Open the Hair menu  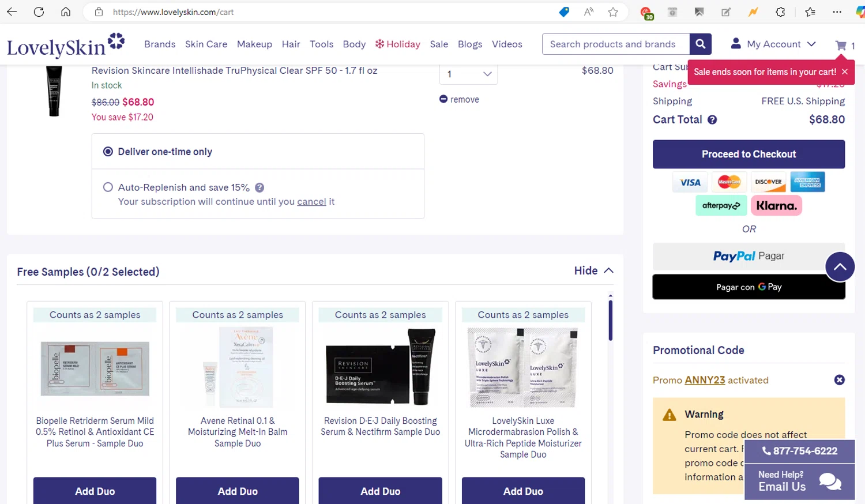[x=291, y=44]
